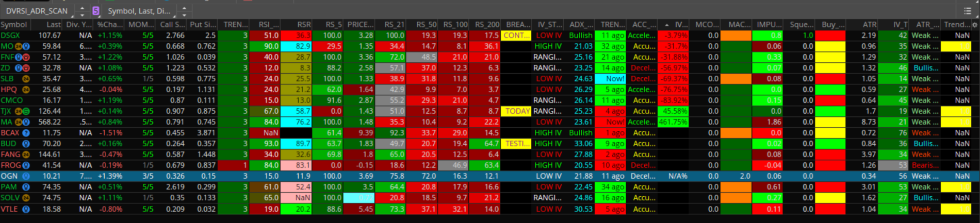Screen dimensions: 980x223
Task: Click the blue lightbulb icon beside FNF
Action: pyautogui.click(x=19, y=57)
